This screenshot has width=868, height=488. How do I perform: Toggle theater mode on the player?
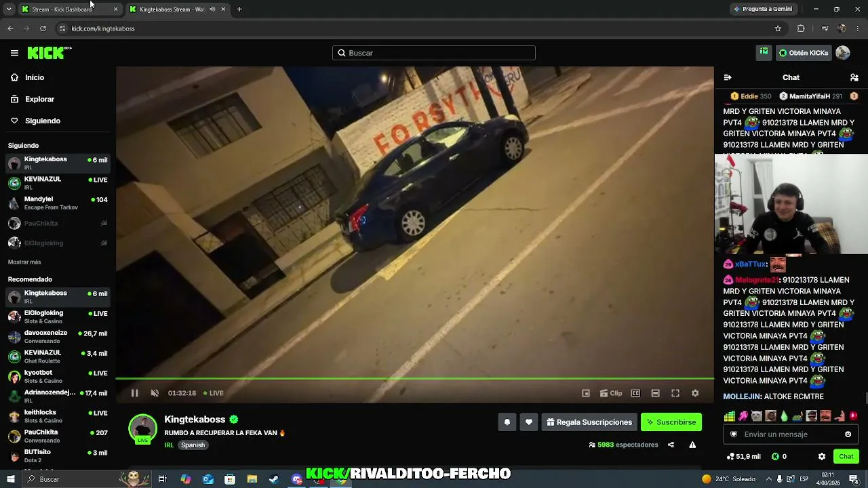point(655,393)
